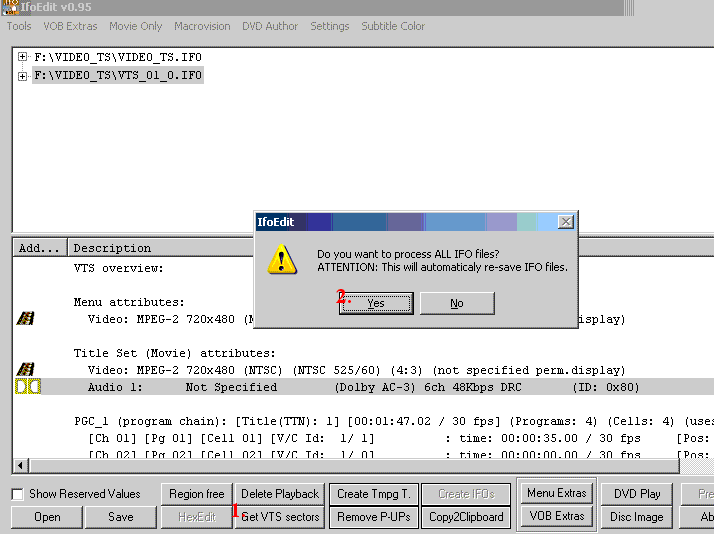Open the Settings menu
Viewport: 714px width, 534px height.
329,26
